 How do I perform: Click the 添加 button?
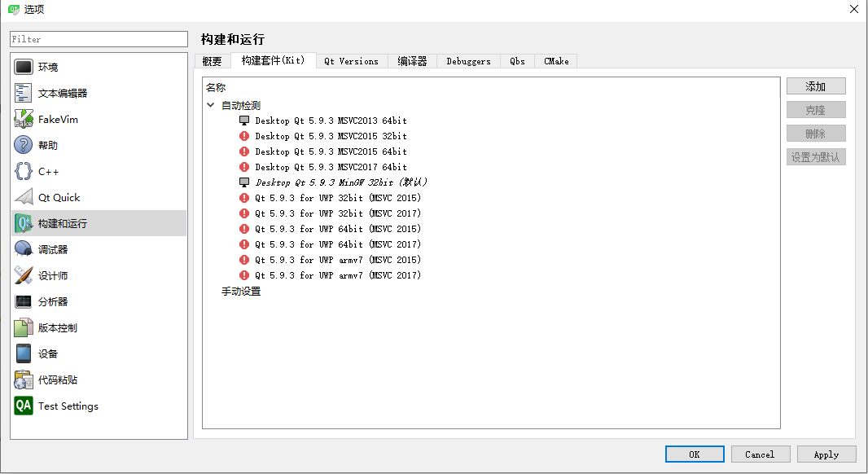coord(816,86)
